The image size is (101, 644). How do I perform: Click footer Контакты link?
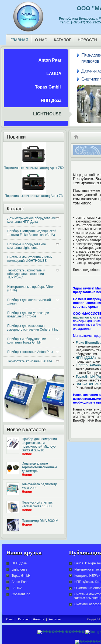(55, 619)
